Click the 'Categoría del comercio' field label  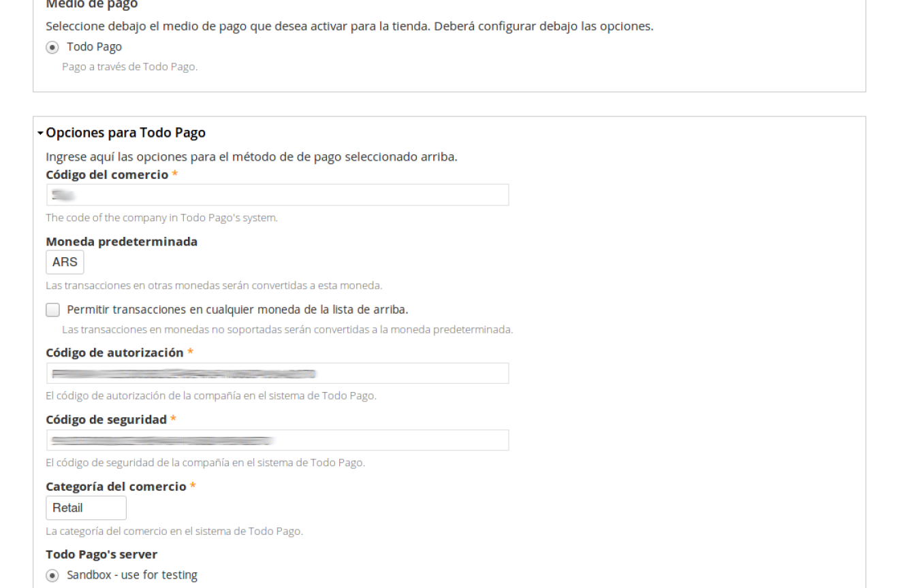pos(116,487)
